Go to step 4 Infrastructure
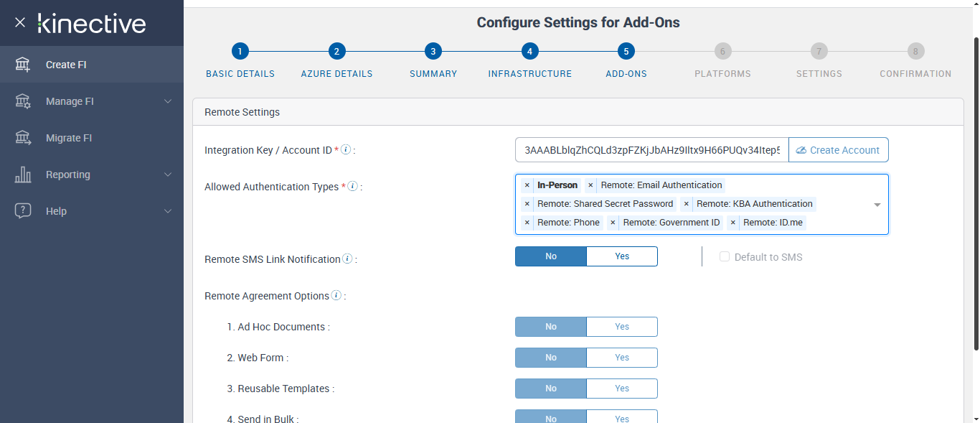This screenshot has width=980, height=423. (529, 52)
